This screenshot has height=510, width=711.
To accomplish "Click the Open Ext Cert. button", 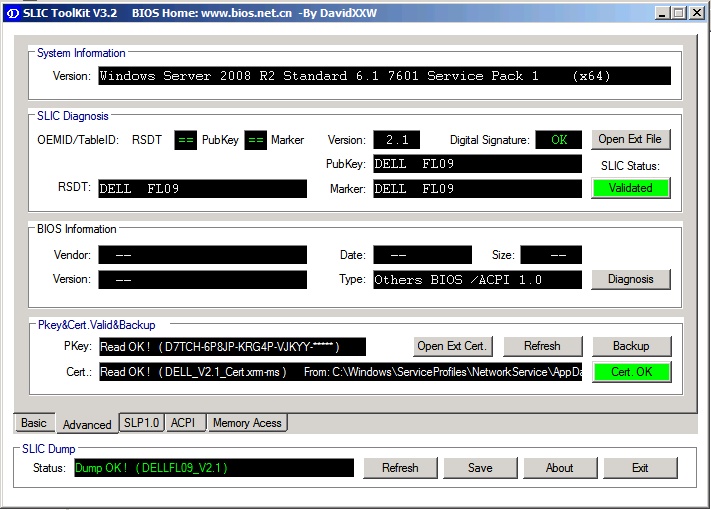I will pyautogui.click(x=452, y=346).
